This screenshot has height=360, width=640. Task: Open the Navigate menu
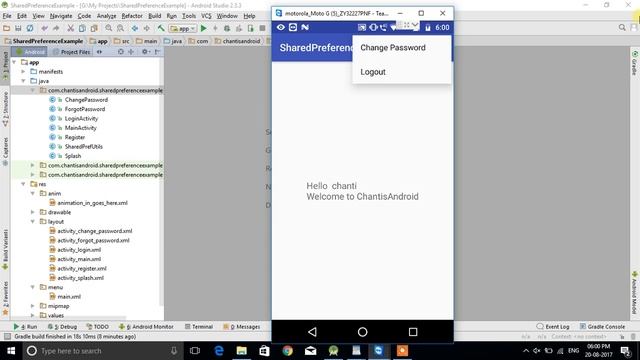click(61, 16)
